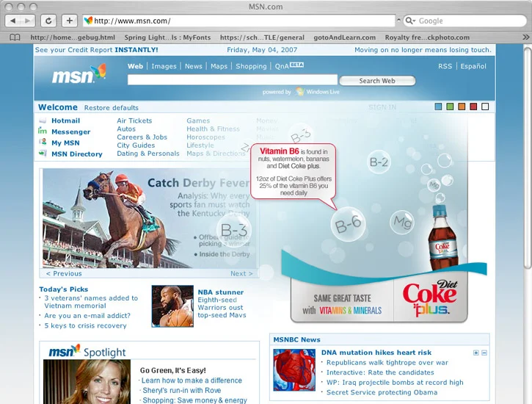Switch to the Shopping search tab
The height and width of the screenshot is (404, 532).
[x=251, y=66]
